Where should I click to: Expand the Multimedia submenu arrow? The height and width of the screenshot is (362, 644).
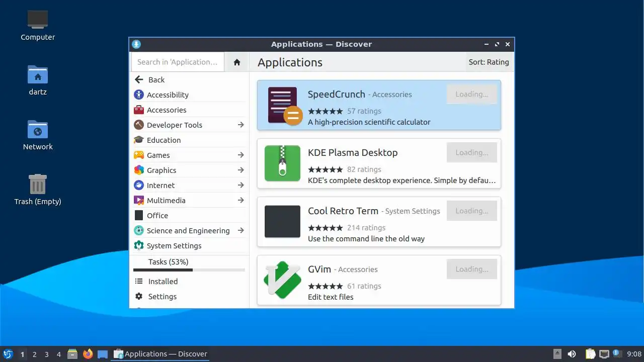point(240,200)
